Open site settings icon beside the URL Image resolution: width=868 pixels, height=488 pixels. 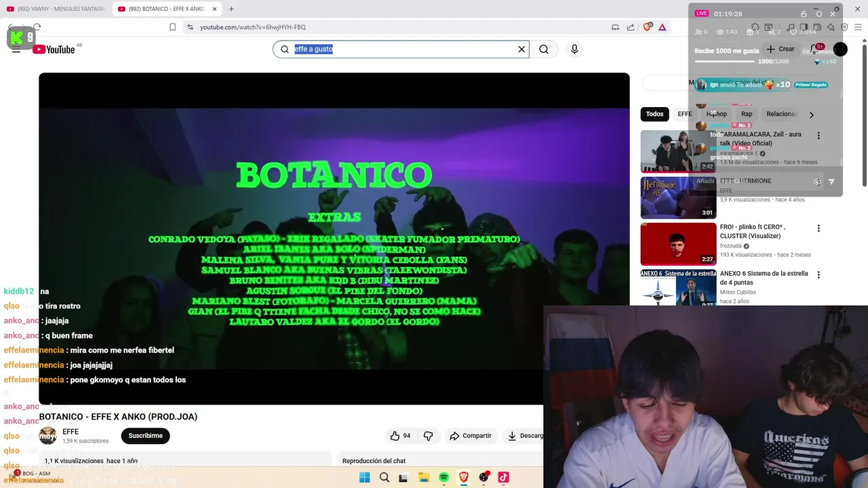pos(190,27)
